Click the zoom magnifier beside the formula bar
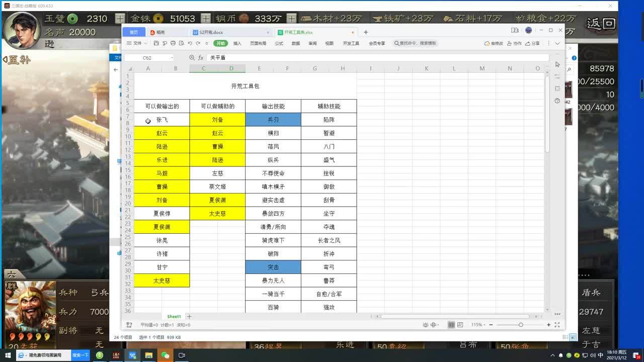The height and width of the screenshot is (362, 644). coord(192,58)
